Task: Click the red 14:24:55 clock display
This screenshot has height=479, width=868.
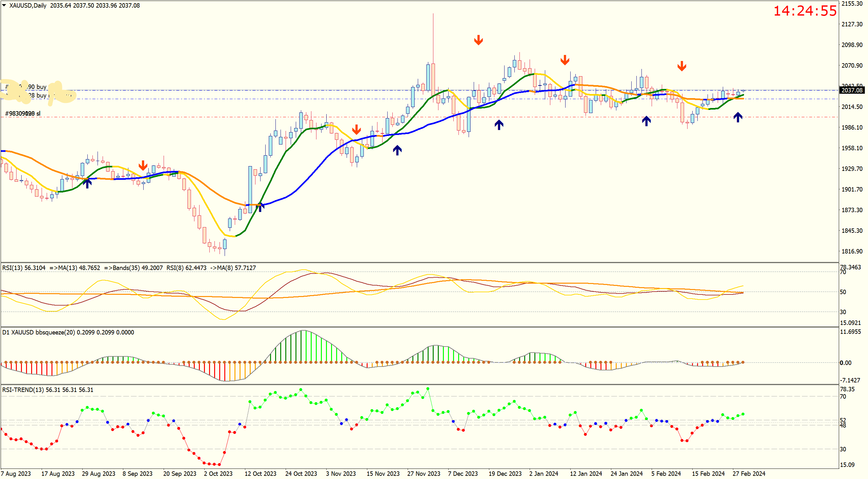Action: [x=805, y=11]
